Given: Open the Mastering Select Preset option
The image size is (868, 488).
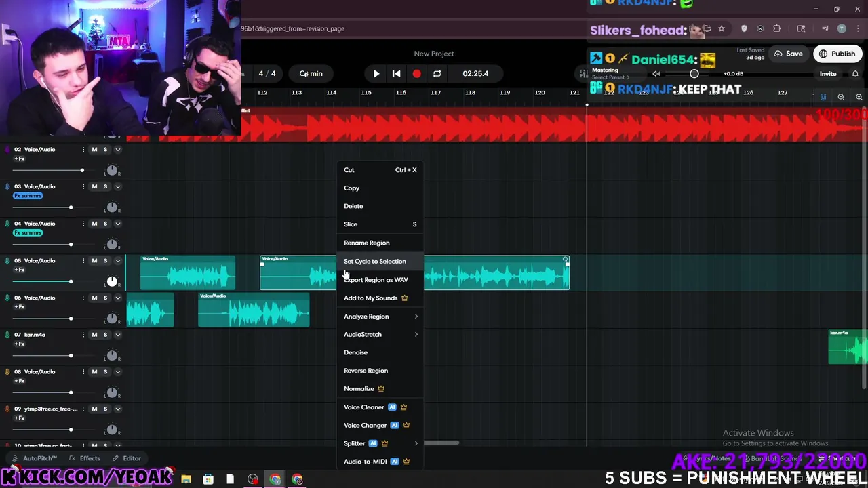Looking at the screenshot, I should [x=610, y=77].
